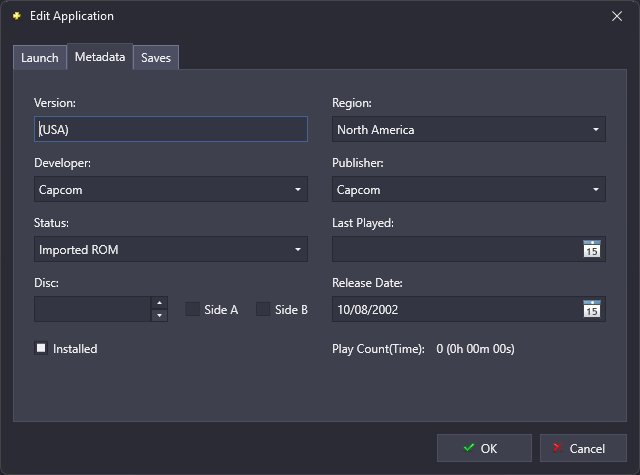Open the Last Played calendar picker

pos(592,249)
